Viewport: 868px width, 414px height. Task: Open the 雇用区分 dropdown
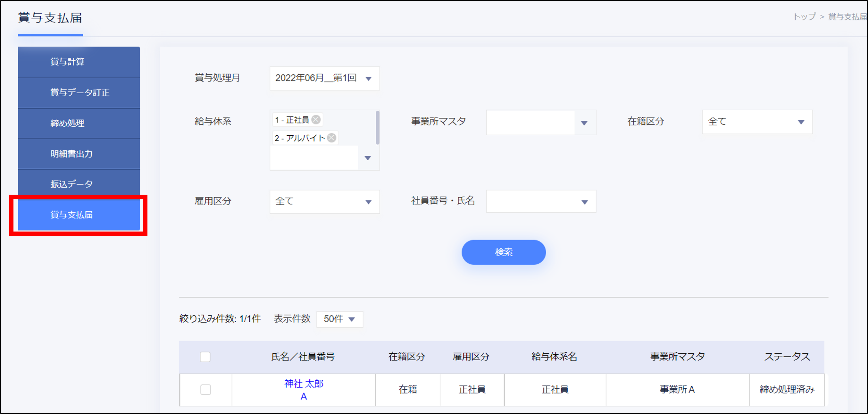[x=324, y=202]
